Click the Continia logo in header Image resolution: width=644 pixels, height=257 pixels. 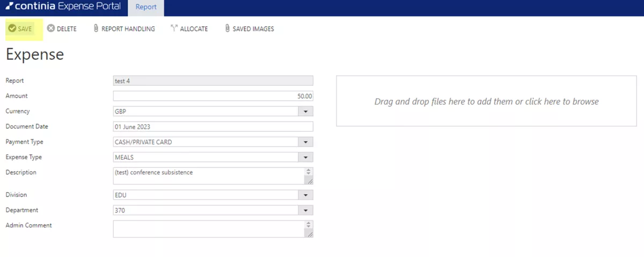tap(9, 7)
